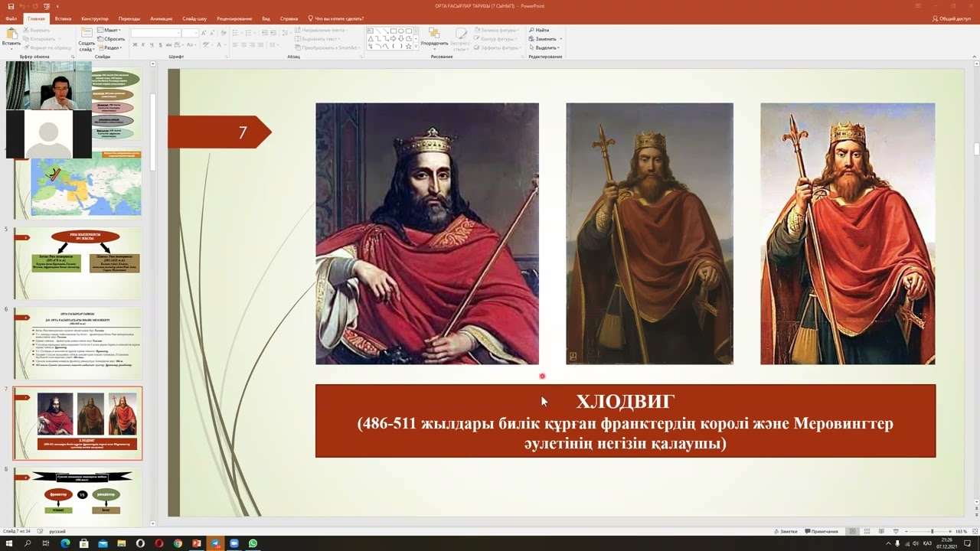Click the КАЗ keyboard language indicator

(x=927, y=543)
